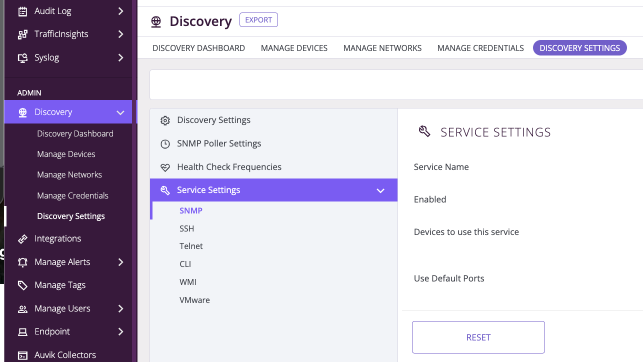Click the TrafficInsights icon in sidebar
Image resolution: width=643 pixels, height=362 pixels.
(x=23, y=34)
